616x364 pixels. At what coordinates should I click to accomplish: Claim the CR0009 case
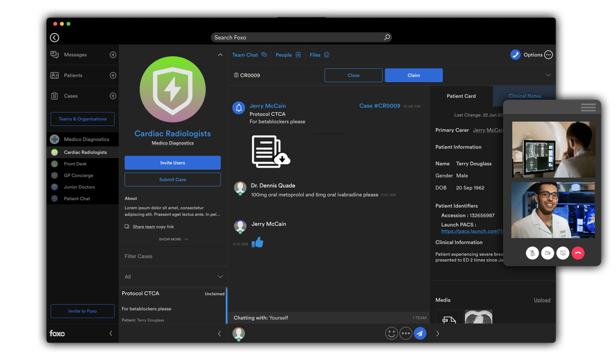[413, 75]
